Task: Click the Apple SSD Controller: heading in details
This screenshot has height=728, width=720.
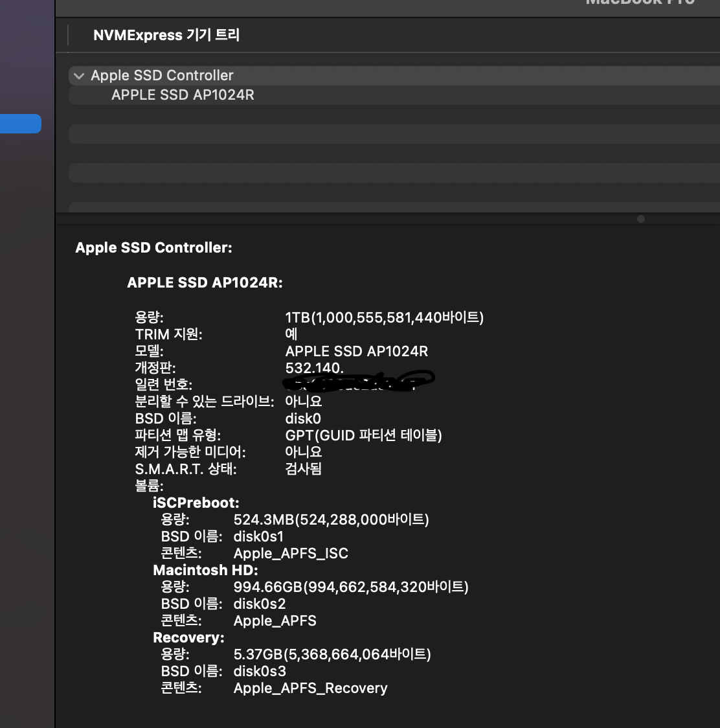Action: pos(153,247)
